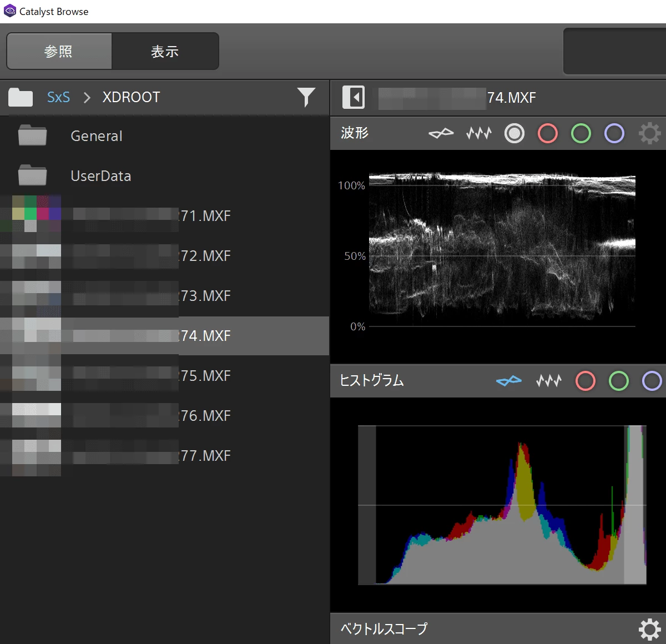666x644 pixels.
Task: Select the clip ending 72.MXF
Action: coord(164,256)
